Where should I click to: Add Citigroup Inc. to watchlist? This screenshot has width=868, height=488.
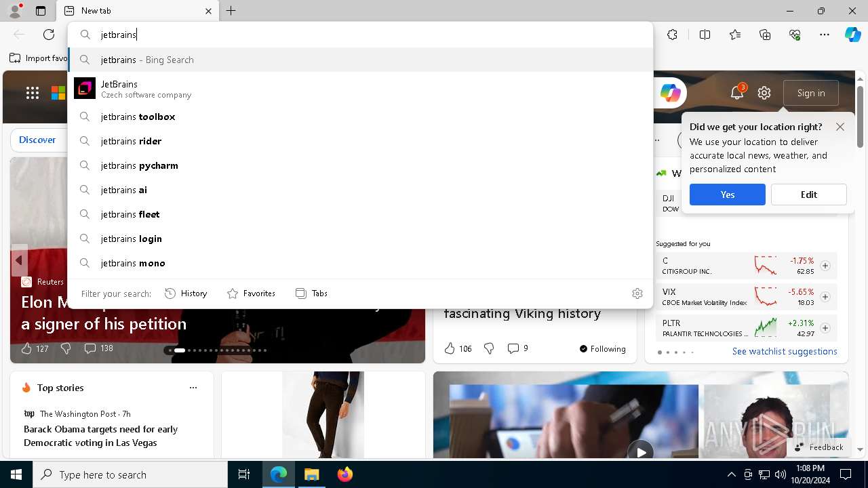coord(825,266)
